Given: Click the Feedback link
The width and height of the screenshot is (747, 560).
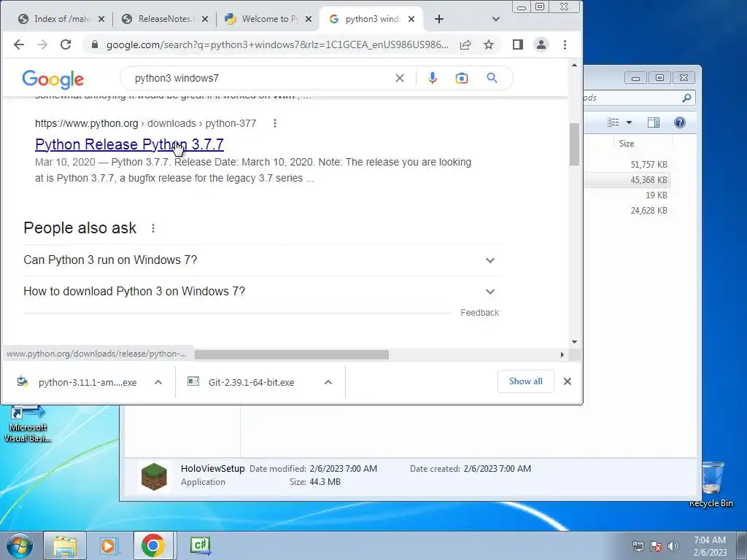Looking at the screenshot, I should (x=480, y=313).
